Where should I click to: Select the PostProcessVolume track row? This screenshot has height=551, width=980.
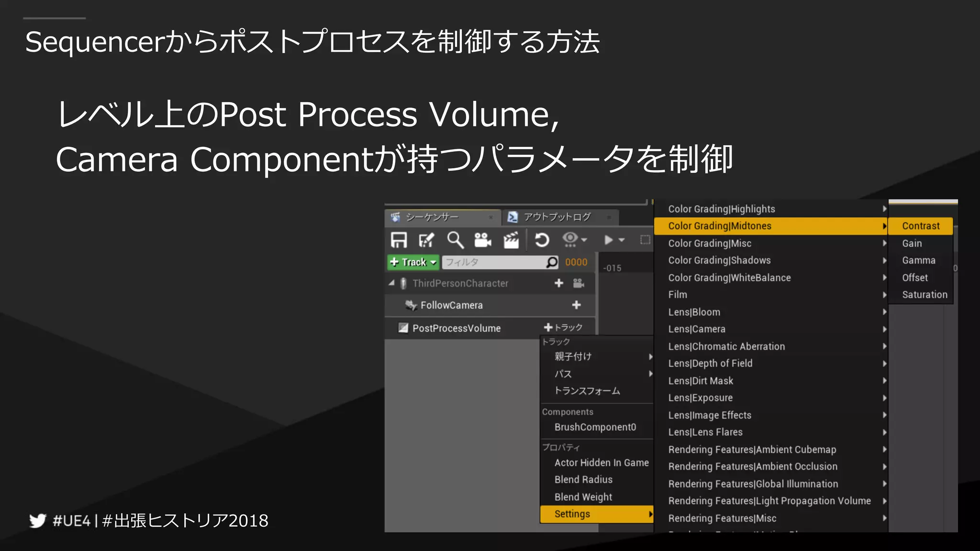pos(457,329)
